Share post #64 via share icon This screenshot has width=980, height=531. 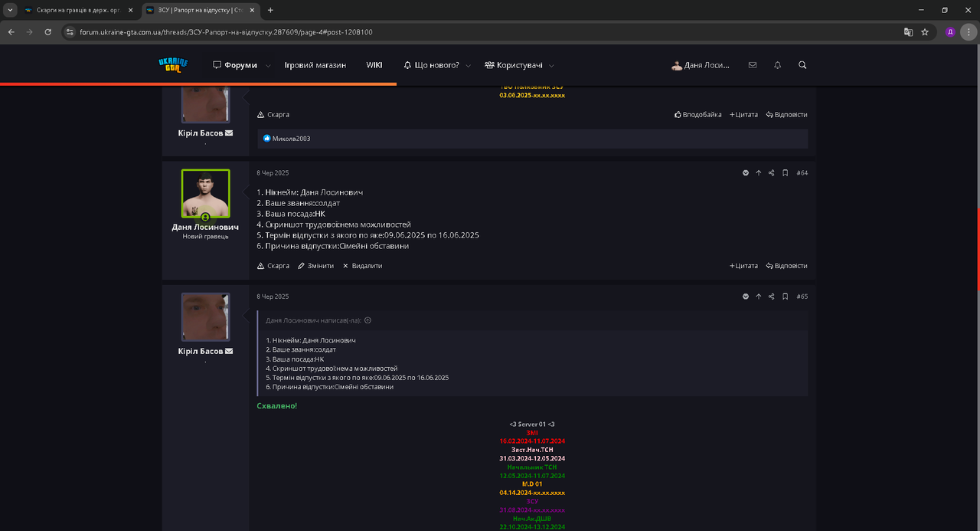[x=772, y=173]
